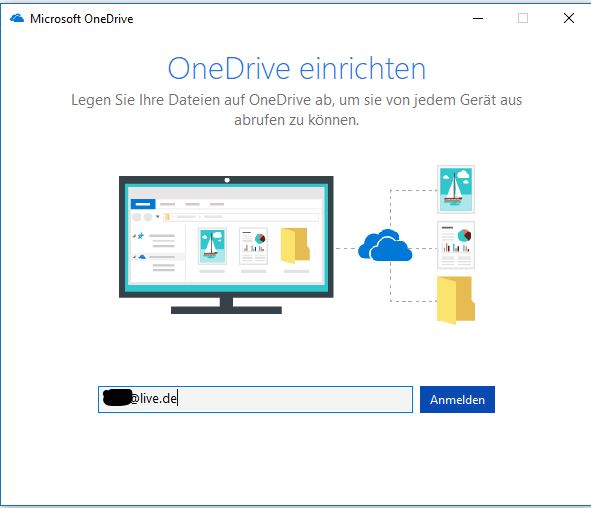Close the Microsoft OneDrive setup window
The image size is (591, 508).
tap(569, 18)
